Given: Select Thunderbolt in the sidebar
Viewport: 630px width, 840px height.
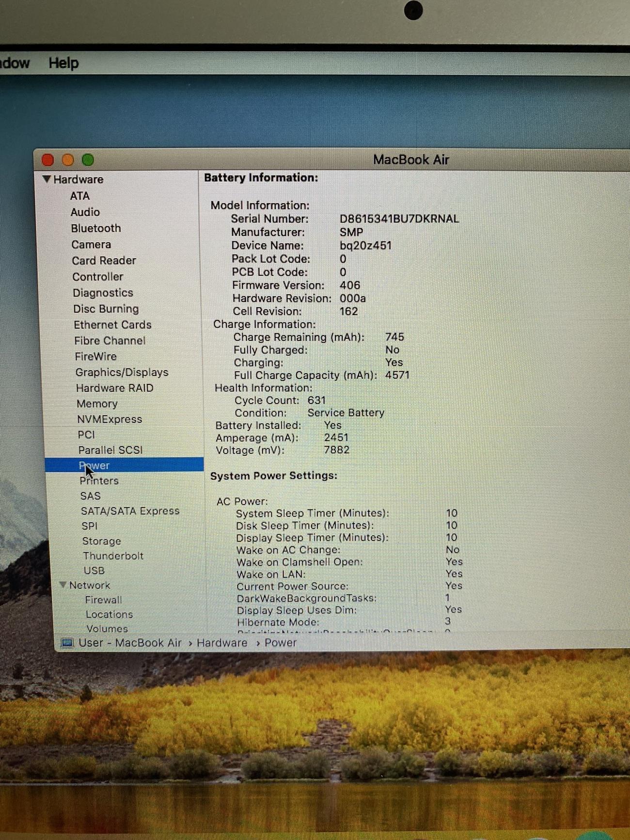Looking at the screenshot, I should pyautogui.click(x=113, y=556).
